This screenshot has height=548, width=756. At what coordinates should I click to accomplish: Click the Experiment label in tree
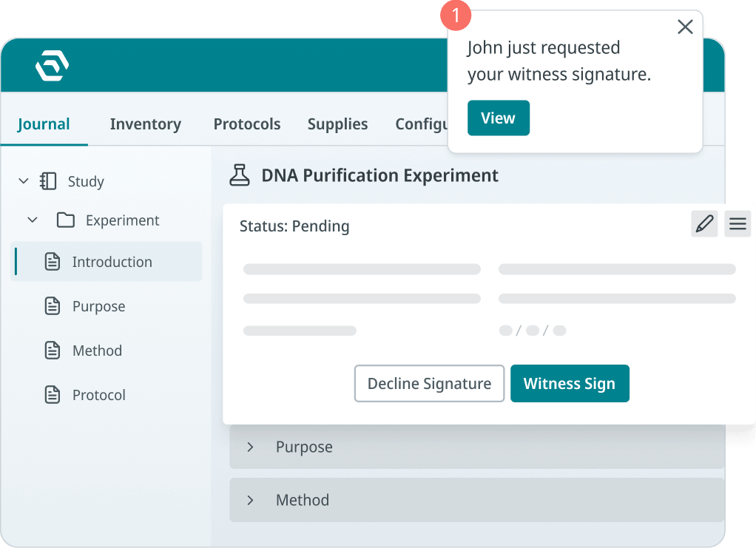123,220
